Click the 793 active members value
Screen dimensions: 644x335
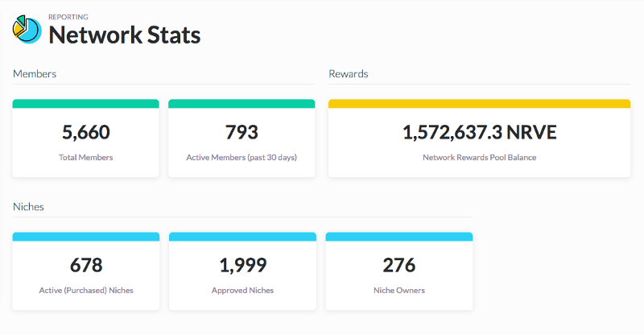click(242, 132)
